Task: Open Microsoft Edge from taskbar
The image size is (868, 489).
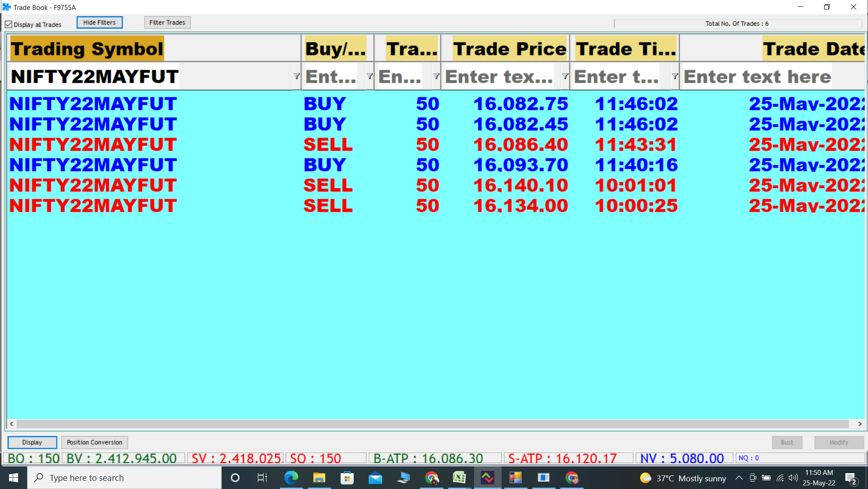Action: tap(291, 478)
